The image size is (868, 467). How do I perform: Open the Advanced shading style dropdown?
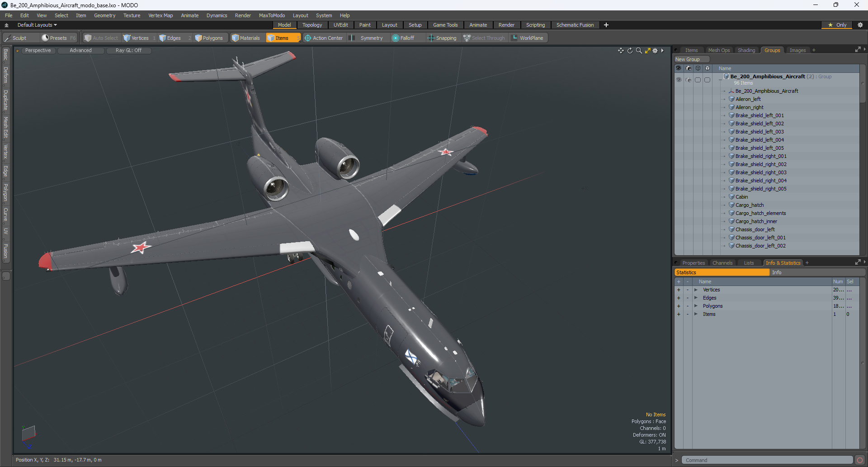point(80,51)
